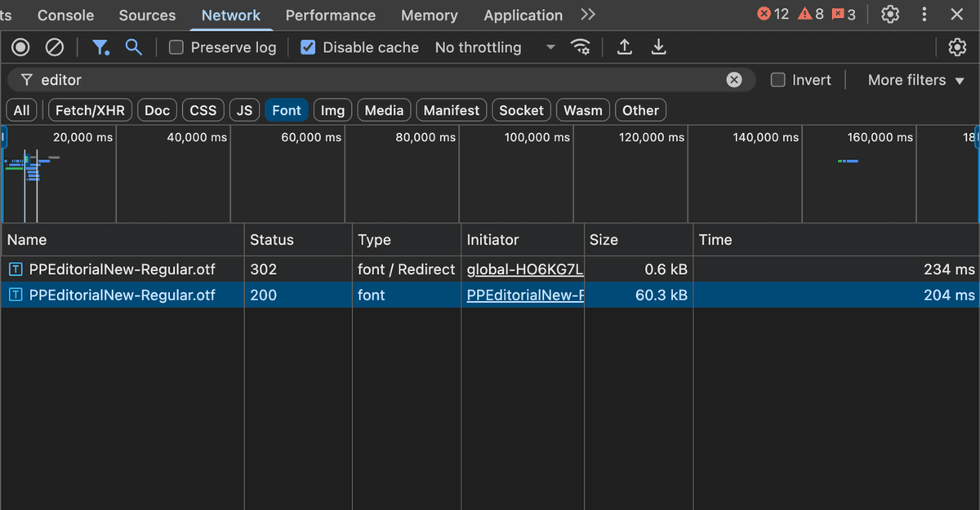Expand More filters dropdown
The image size is (980, 510).
click(915, 80)
